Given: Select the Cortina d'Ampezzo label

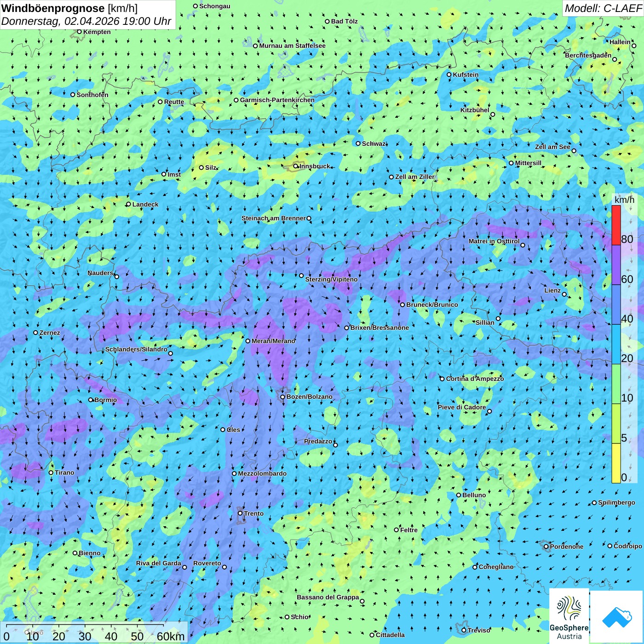Looking at the screenshot, I should (475, 379).
